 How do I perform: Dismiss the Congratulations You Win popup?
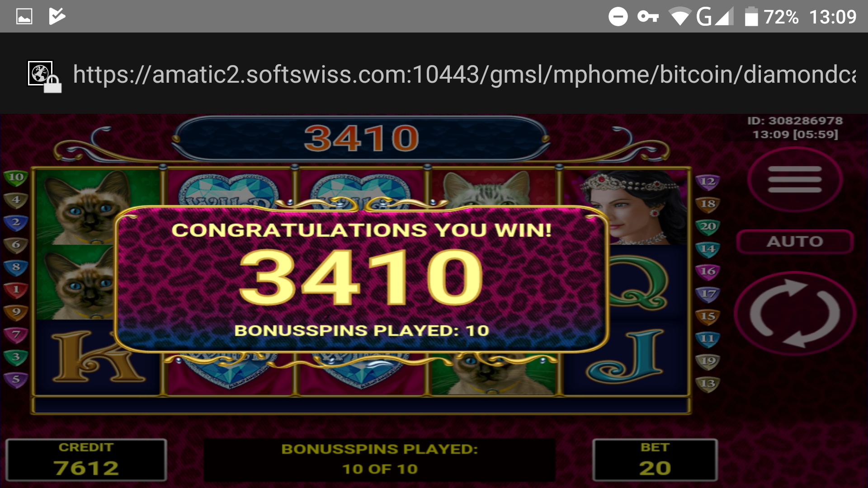[x=362, y=278]
